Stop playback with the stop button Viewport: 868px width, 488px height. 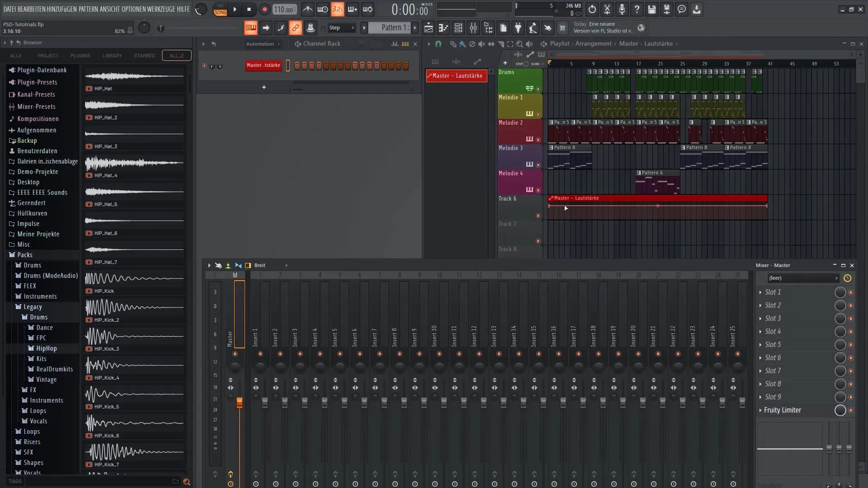coord(249,9)
